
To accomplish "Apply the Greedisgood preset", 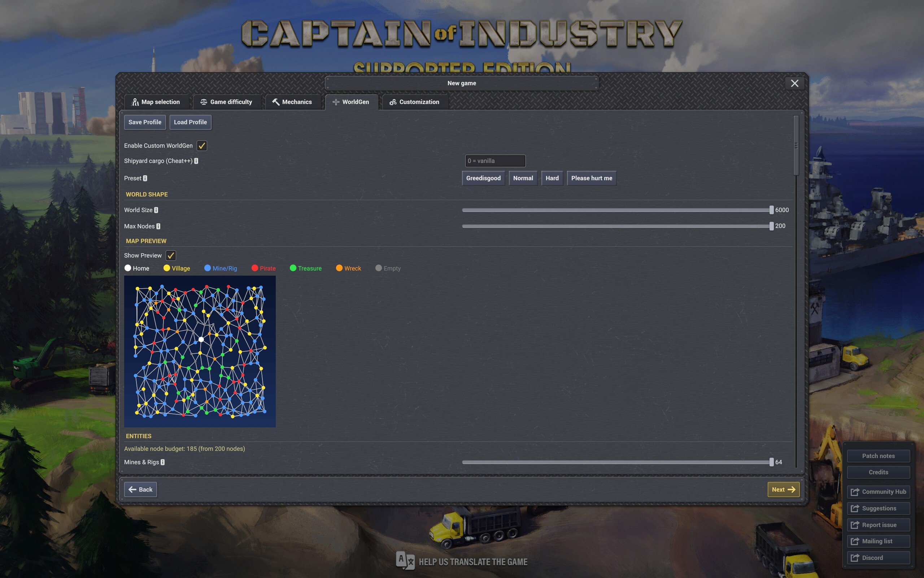I will (483, 178).
